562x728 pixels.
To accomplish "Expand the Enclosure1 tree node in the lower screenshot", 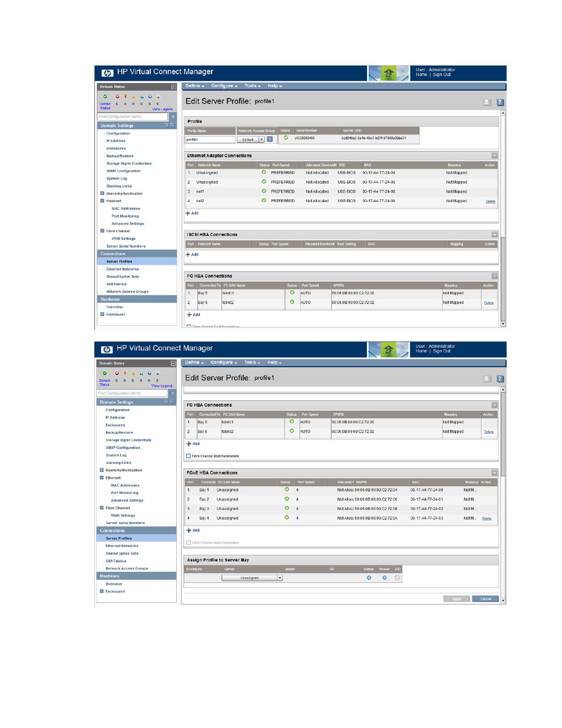I will (102, 591).
